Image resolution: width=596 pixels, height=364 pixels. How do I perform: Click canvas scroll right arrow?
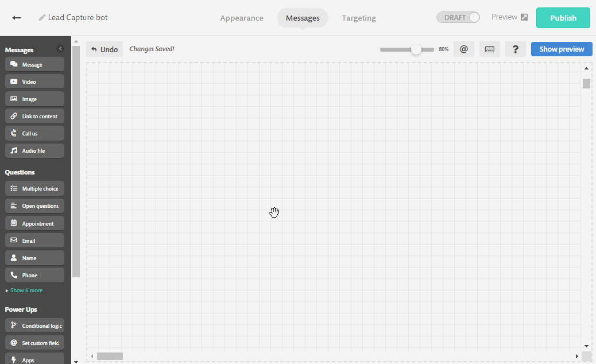click(x=576, y=356)
